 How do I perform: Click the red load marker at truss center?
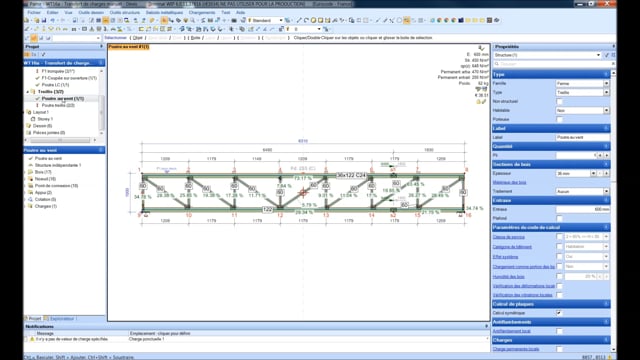click(x=303, y=192)
